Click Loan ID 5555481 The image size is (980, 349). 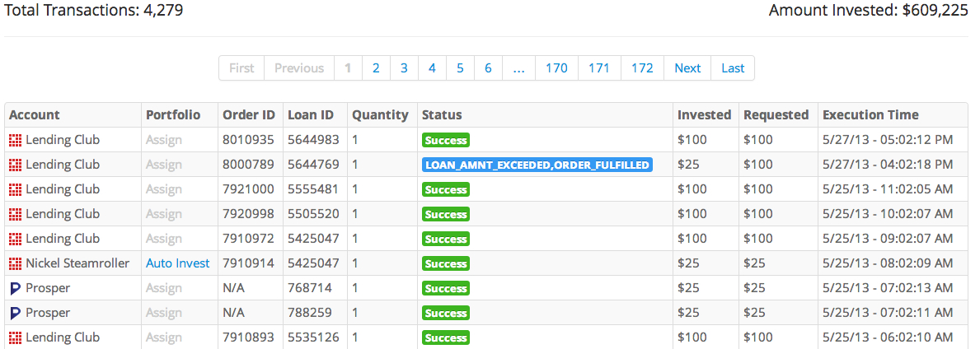(313, 189)
